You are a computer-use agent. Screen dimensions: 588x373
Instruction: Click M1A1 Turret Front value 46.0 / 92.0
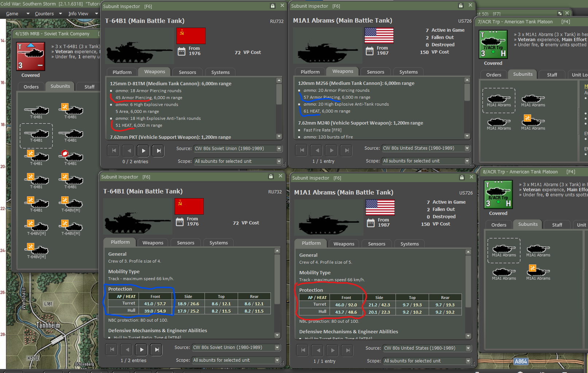click(x=346, y=305)
